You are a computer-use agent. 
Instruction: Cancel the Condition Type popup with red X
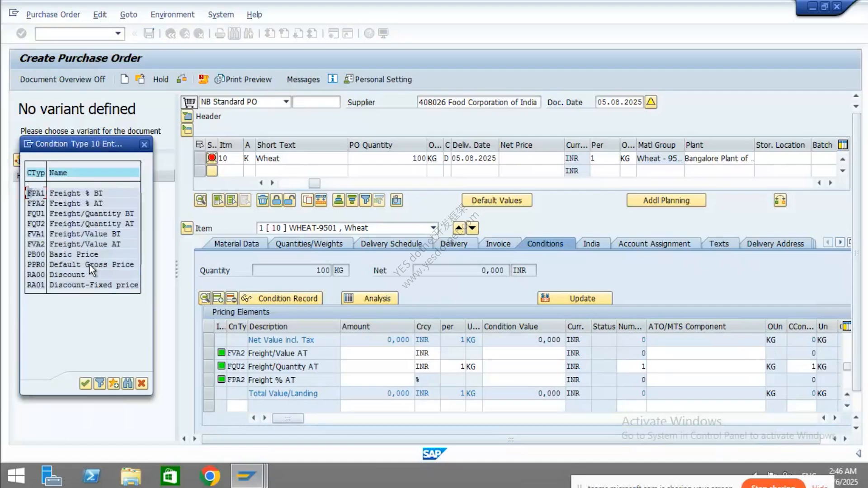click(142, 384)
